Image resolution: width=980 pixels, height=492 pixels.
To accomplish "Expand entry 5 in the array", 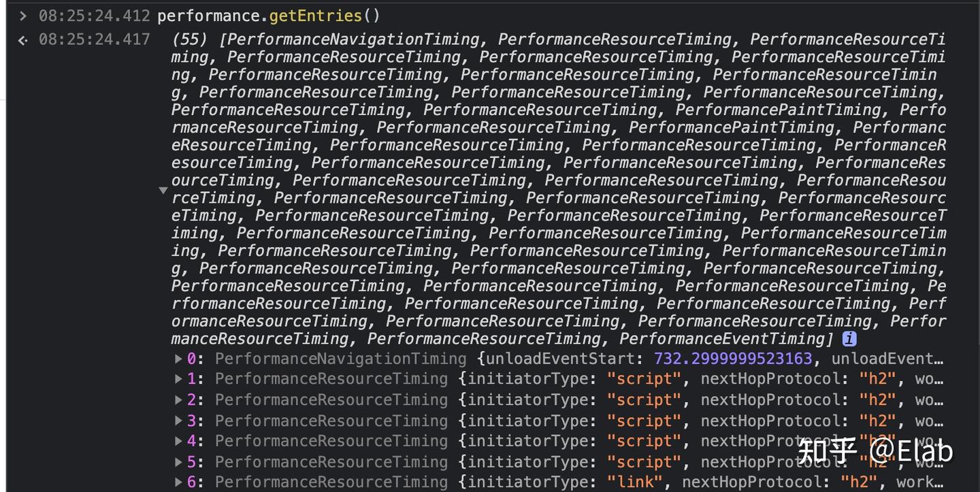I will (x=178, y=462).
